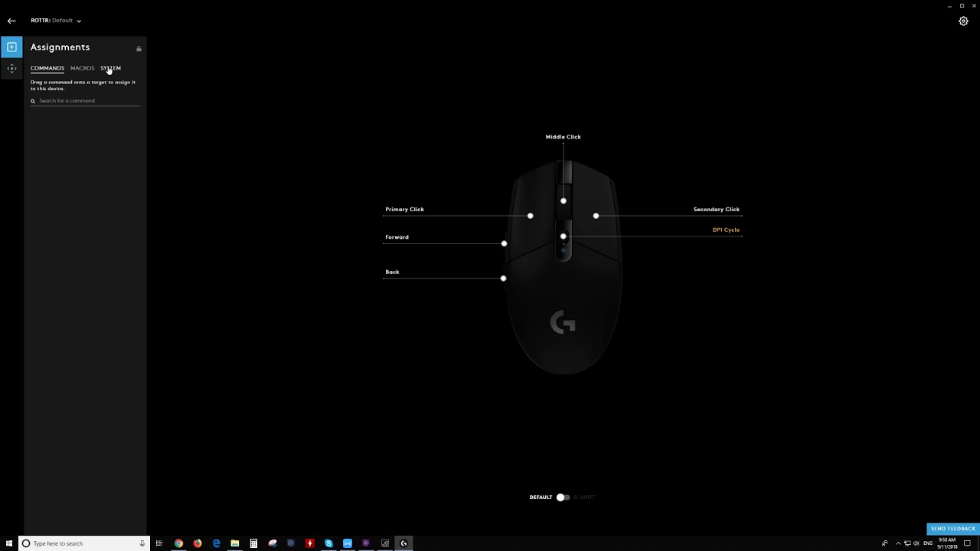Open the People tray icon

coord(885,543)
